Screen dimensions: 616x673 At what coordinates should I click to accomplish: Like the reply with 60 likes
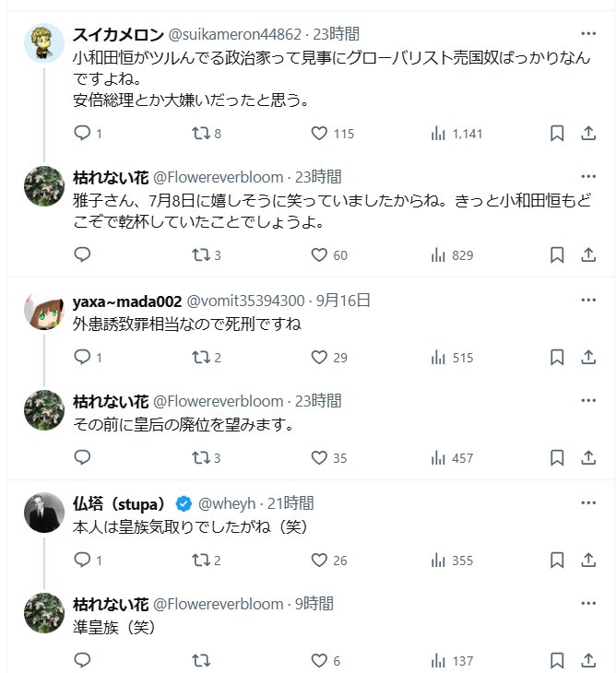(319, 254)
